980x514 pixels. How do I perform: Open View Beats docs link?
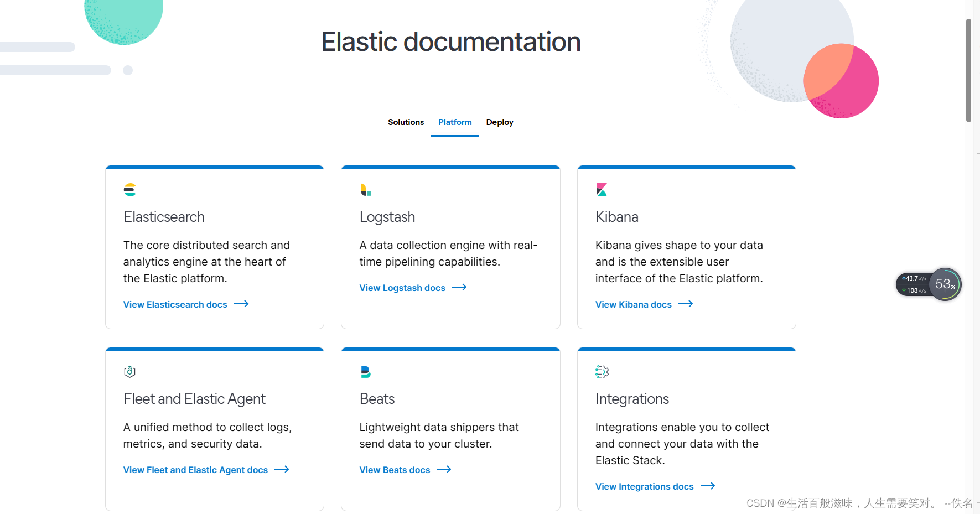pyautogui.click(x=395, y=470)
